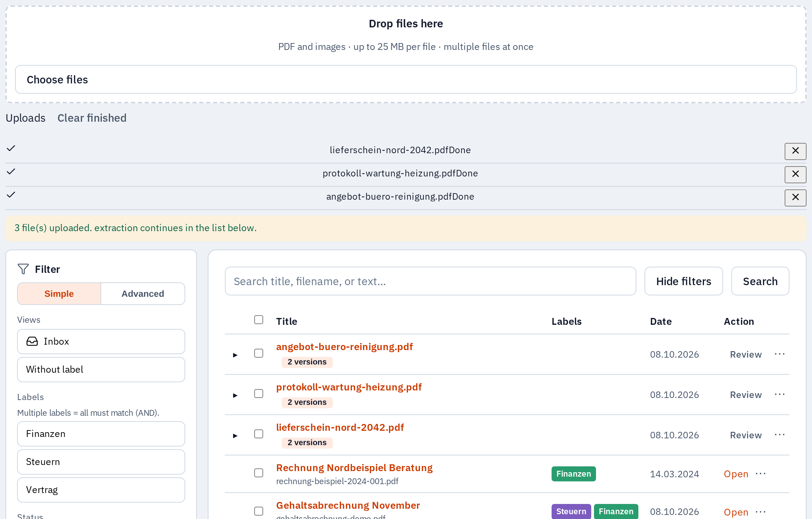Remove protokoll-wartung-heizung.pdf upload with X
Image resolution: width=812 pixels, height=519 pixels.
click(x=795, y=174)
